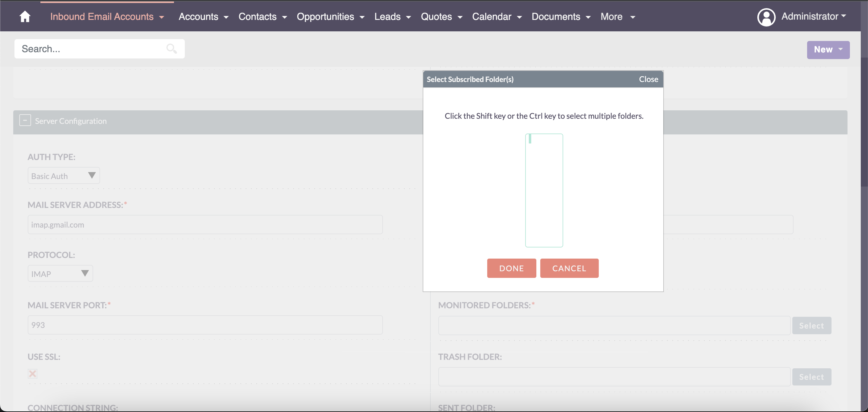Screen dimensions: 868x412
Task: Open the Administrator dropdown
Action: point(813,16)
